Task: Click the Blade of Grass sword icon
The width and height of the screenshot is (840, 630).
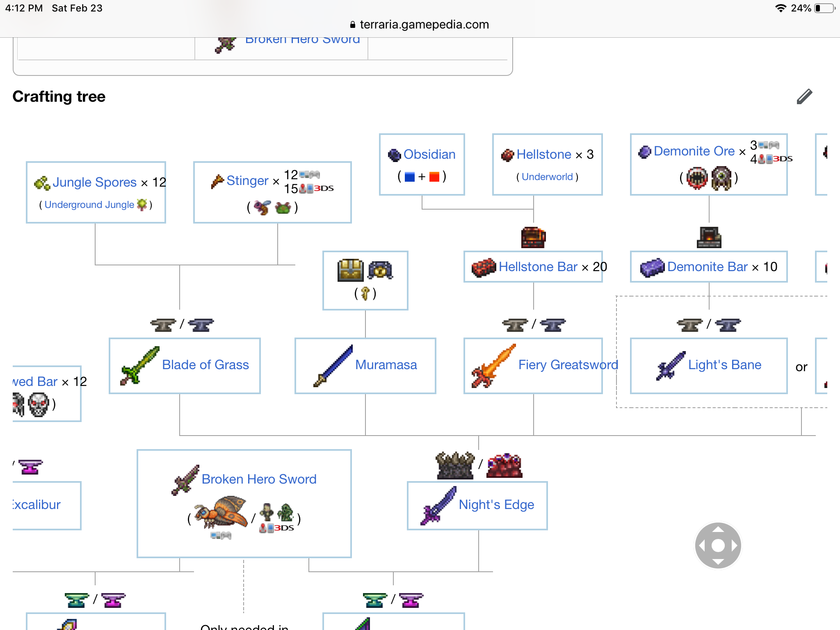Action: click(x=139, y=365)
